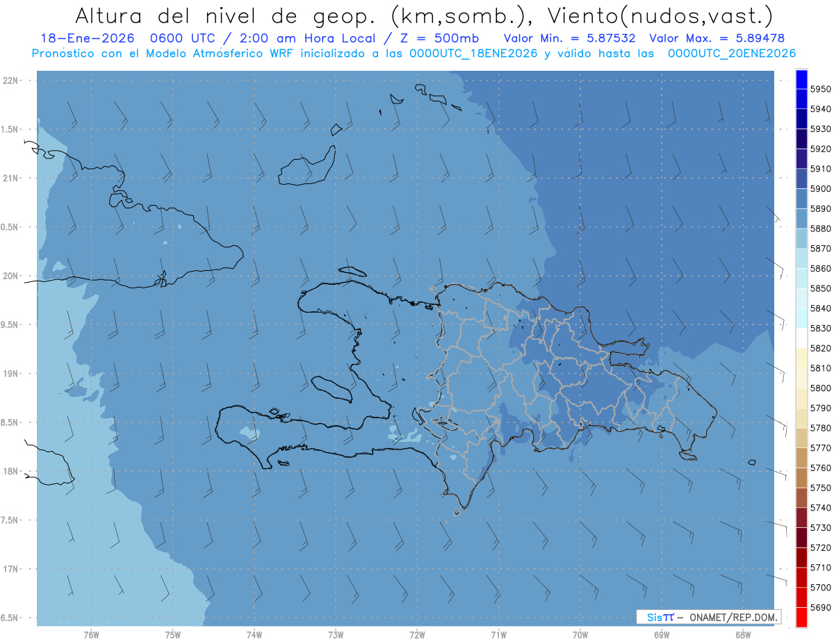Click the '0000UTC_20ENE2026' validity text
Image resolution: width=834 pixels, height=644 pixels.
point(732,53)
